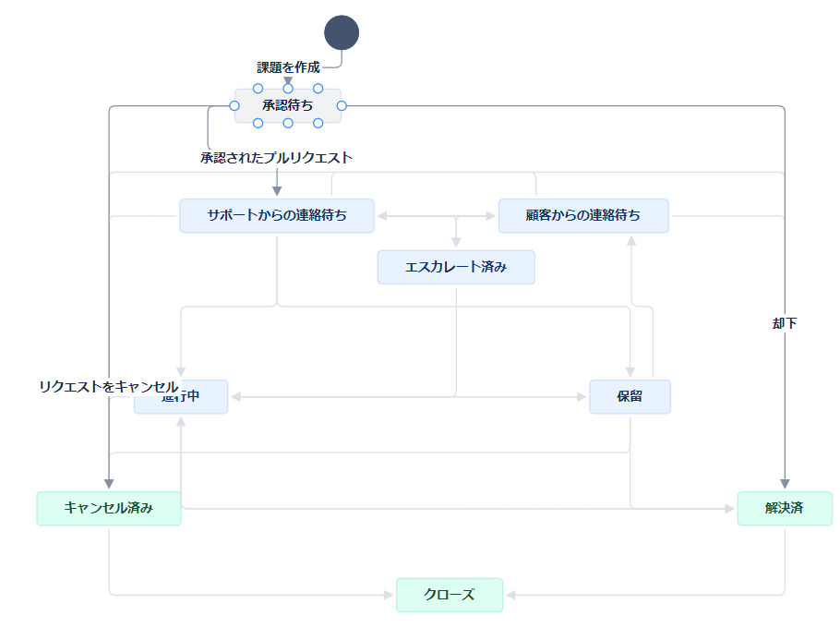Click the top-right connector handle of 承認待ち
The height and width of the screenshot is (628, 840).
(318, 89)
